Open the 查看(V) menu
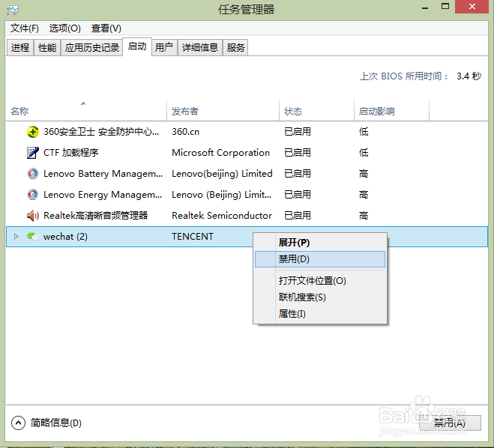494x448 pixels. [x=106, y=28]
